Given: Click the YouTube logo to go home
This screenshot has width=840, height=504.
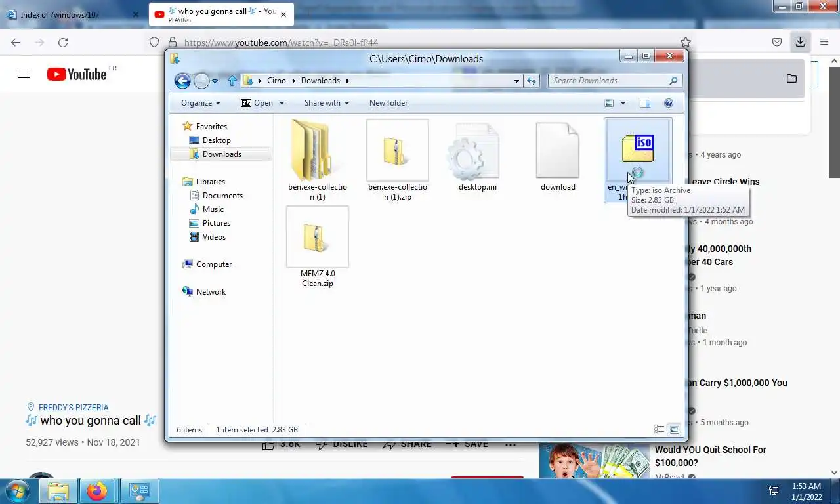Looking at the screenshot, I should (x=77, y=74).
